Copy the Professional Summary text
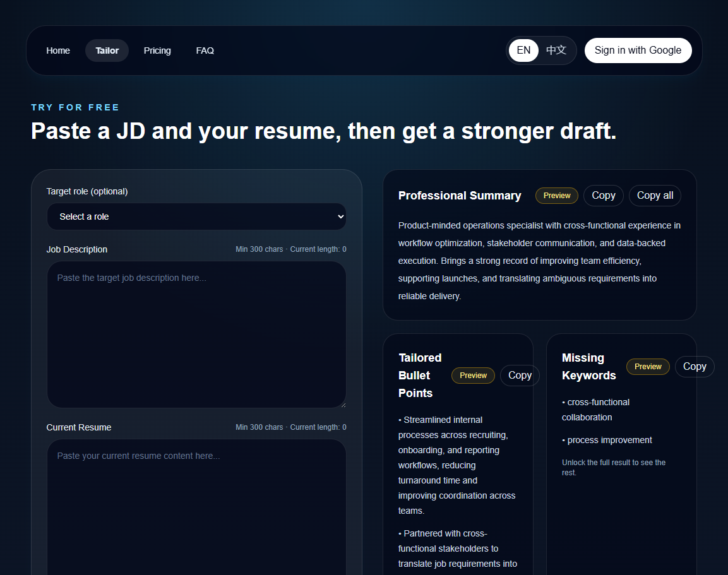The image size is (728, 575). 603,195
